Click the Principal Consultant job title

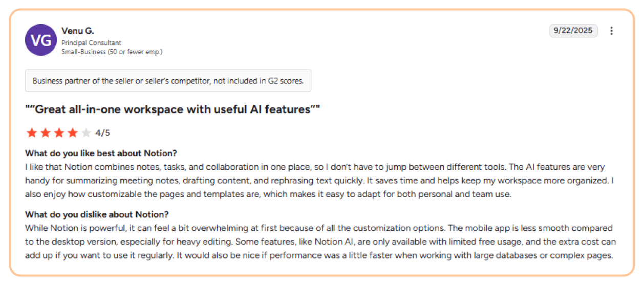tap(91, 43)
